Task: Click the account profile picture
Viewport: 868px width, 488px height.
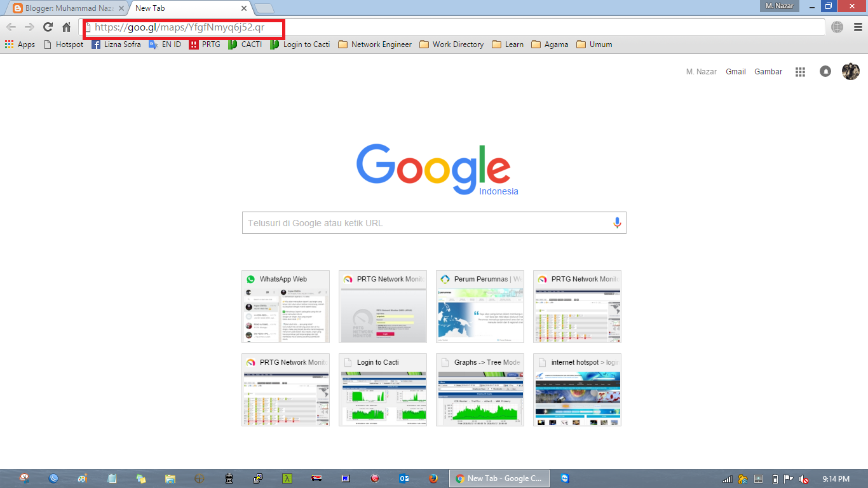Action: 851,71
